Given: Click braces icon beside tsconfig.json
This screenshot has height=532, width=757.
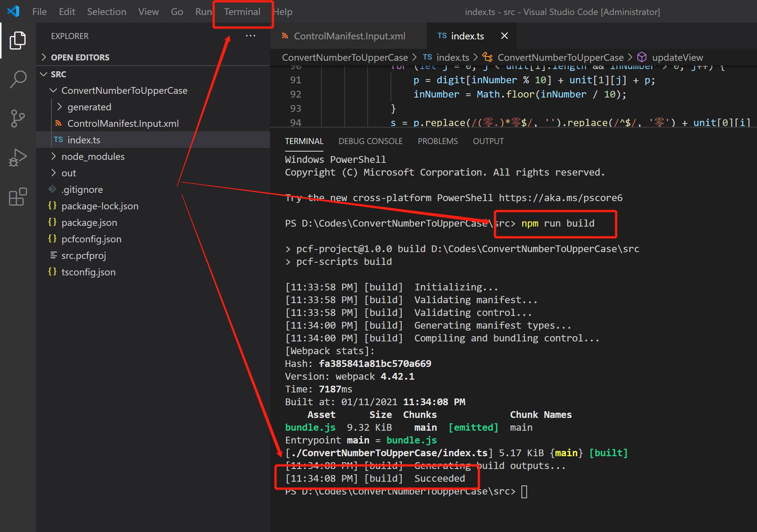Looking at the screenshot, I should (53, 272).
